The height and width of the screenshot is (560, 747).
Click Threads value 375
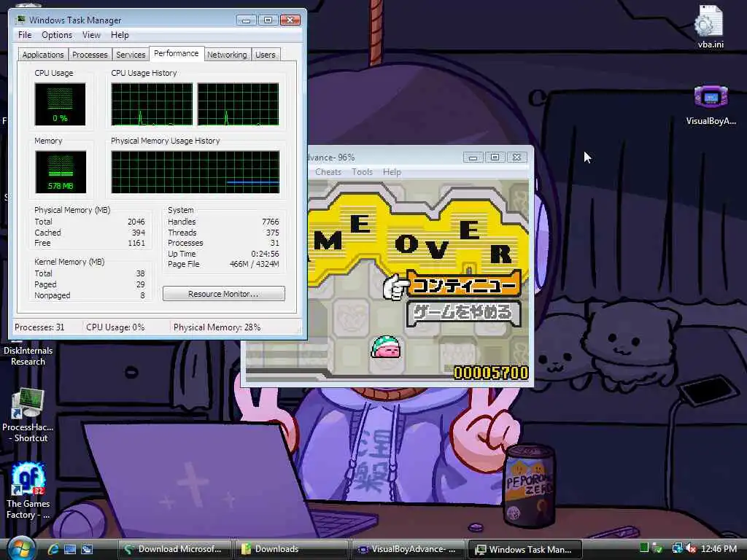[273, 233]
